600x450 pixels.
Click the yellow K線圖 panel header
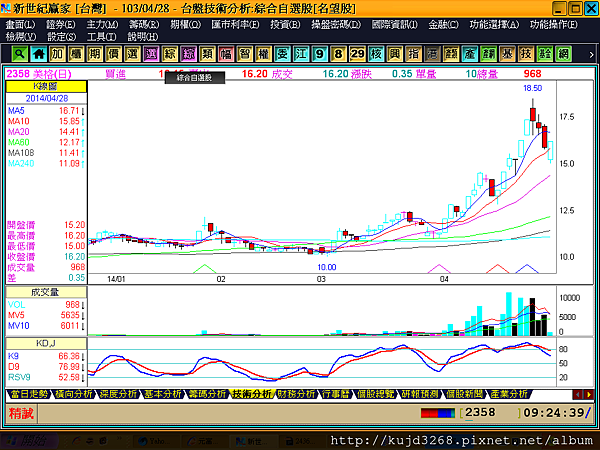[46, 86]
